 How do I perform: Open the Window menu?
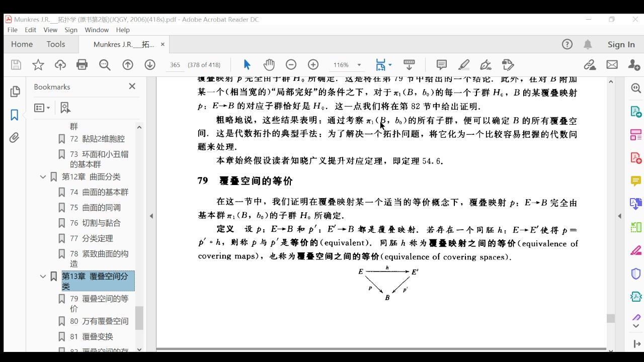97,30
